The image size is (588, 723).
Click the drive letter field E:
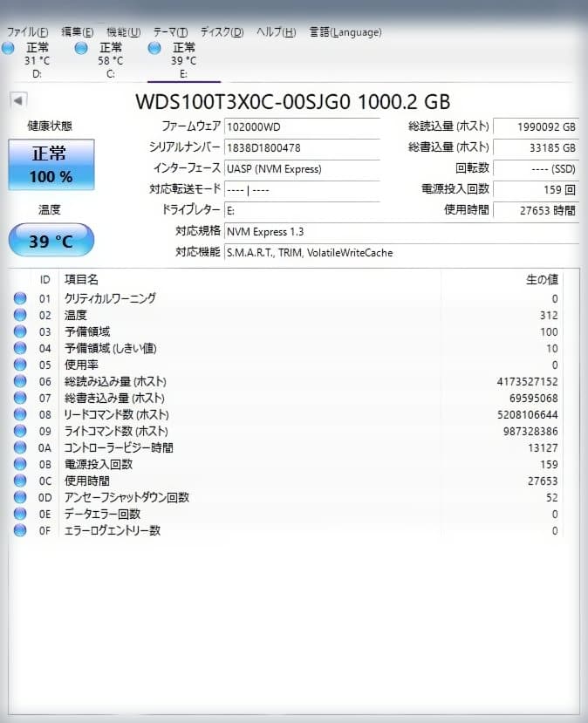click(302, 211)
